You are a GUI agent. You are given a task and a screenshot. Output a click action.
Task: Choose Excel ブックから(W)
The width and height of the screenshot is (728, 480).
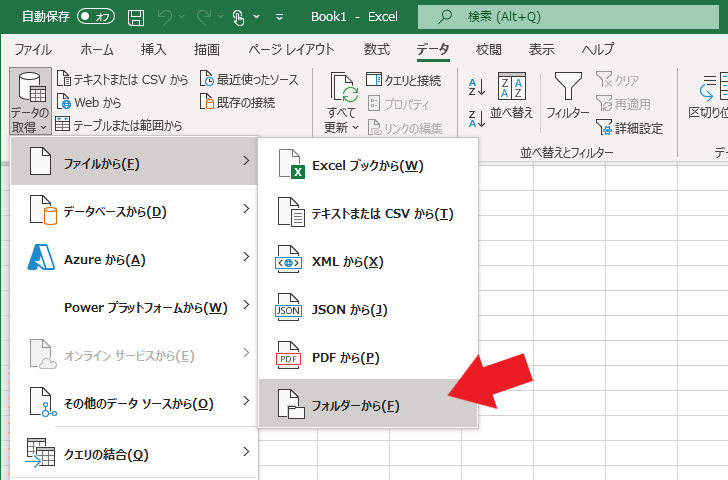pyautogui.click(x=368, y=165)
